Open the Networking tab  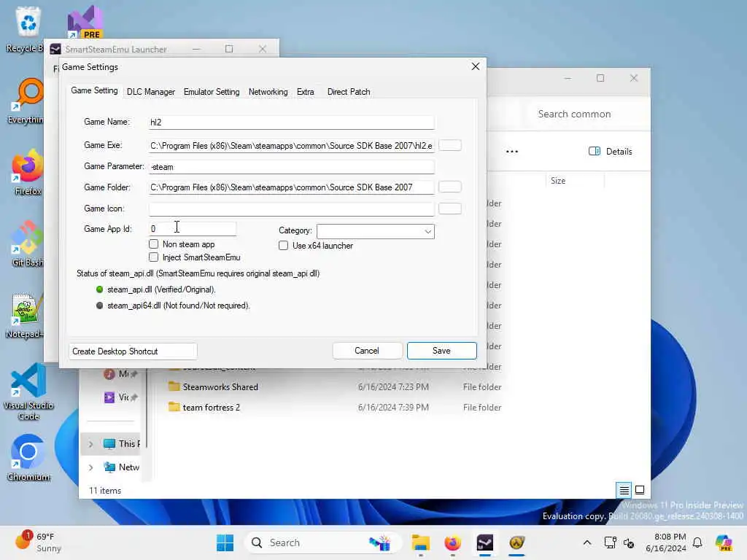(268, 92)
